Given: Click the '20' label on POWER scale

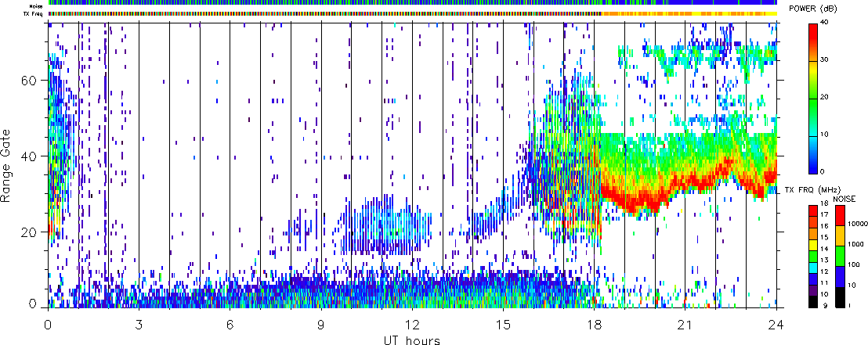Looking at the screenshot, I should [x=826, y=98].
